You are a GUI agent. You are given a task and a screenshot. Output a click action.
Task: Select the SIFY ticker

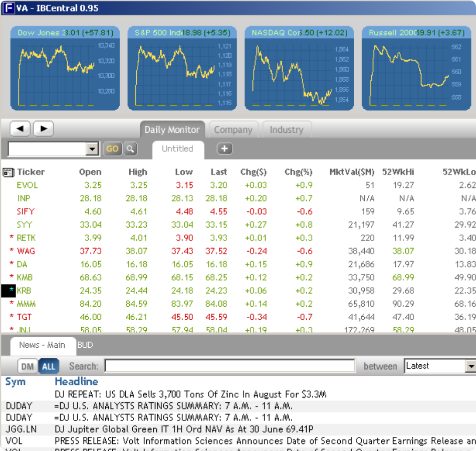[x=26, y=211]
